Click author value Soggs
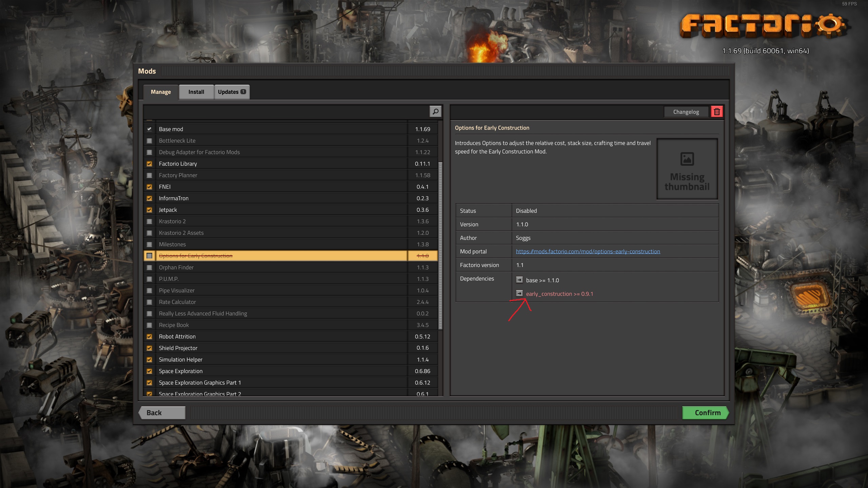This screenshot has width=868, height=488. 523,238
